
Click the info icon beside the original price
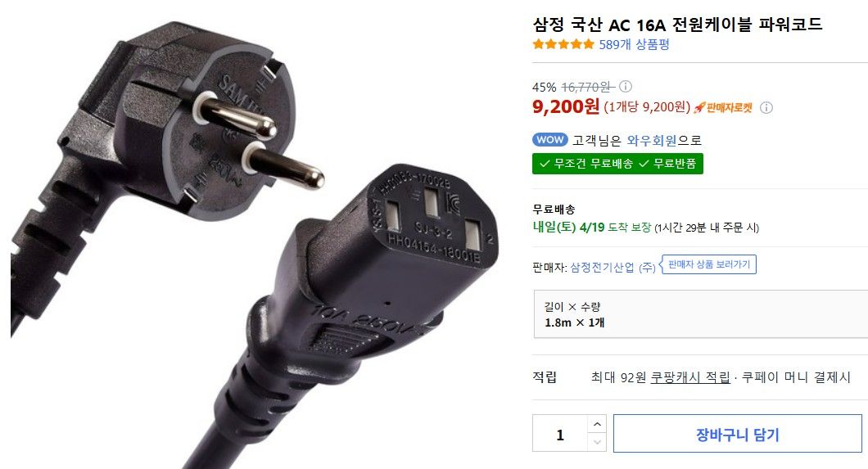tap(625, 86)
